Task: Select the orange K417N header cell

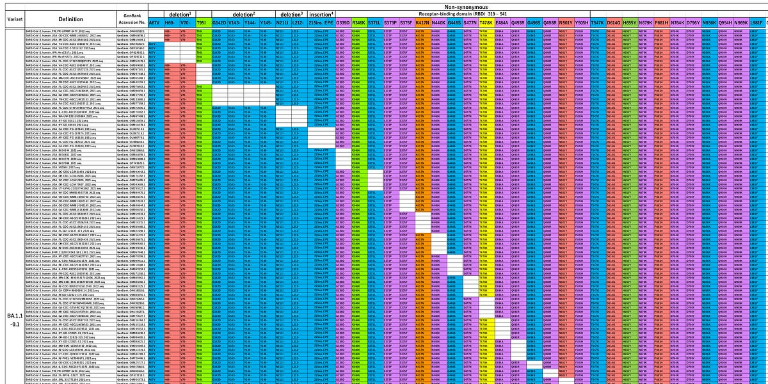Action: 423,23
